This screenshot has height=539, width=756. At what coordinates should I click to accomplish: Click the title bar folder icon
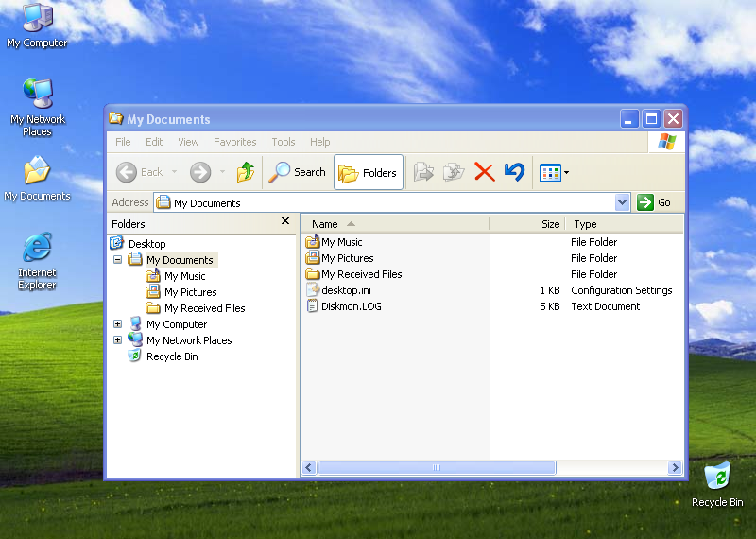click(x=115, y=118)
